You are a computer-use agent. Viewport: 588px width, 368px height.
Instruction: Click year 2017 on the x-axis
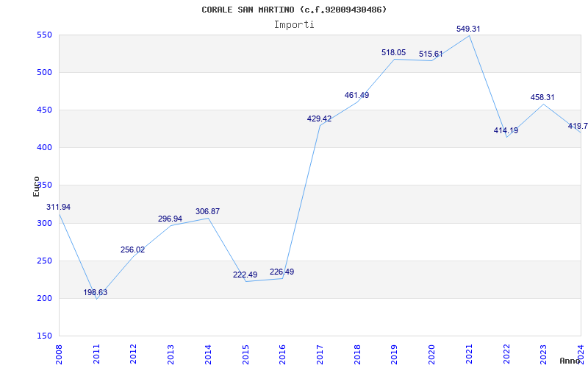click(320, 353)
